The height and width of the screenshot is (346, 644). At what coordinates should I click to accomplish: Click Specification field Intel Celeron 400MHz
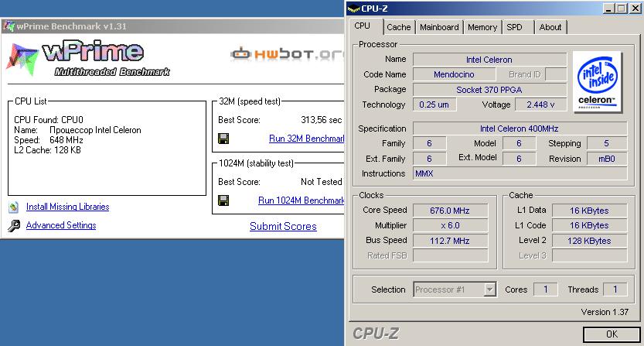point(520,128)
